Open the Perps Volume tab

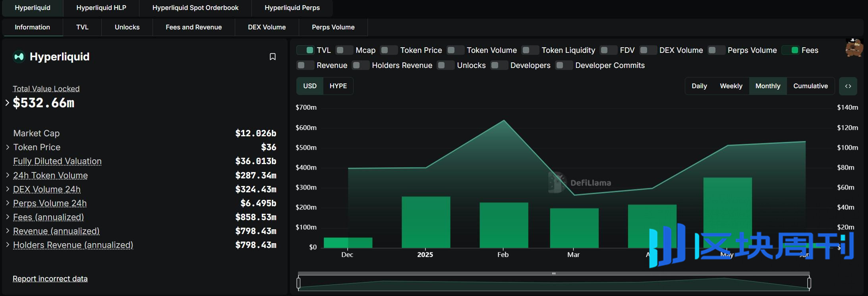pos(333,27)
